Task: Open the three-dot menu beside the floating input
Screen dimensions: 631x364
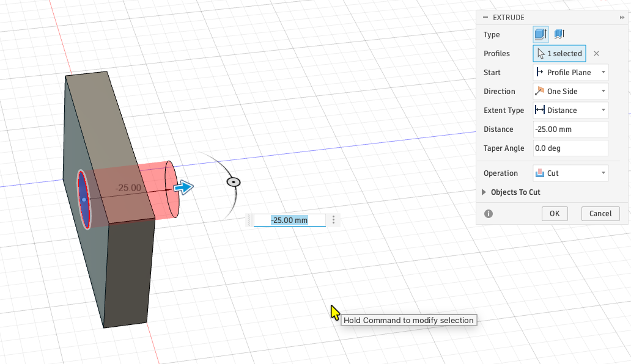Action: coord(333,220)
